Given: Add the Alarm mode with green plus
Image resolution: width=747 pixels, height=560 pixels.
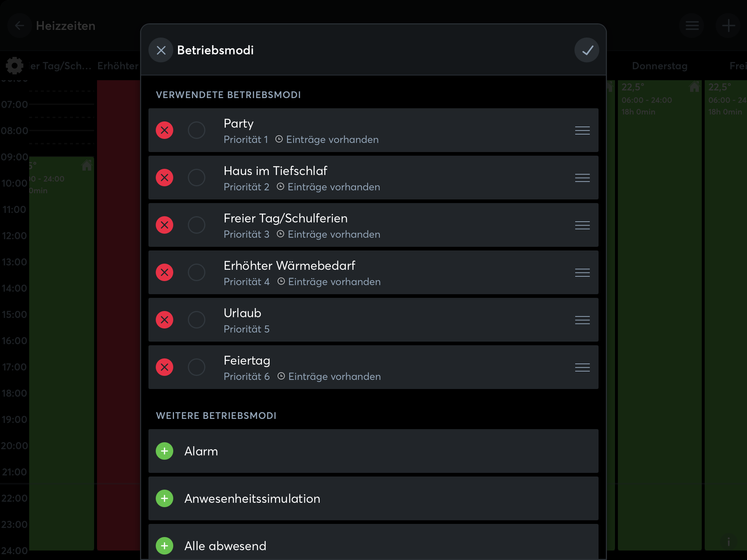Looking at the screenshot, I should pos(165,451).
